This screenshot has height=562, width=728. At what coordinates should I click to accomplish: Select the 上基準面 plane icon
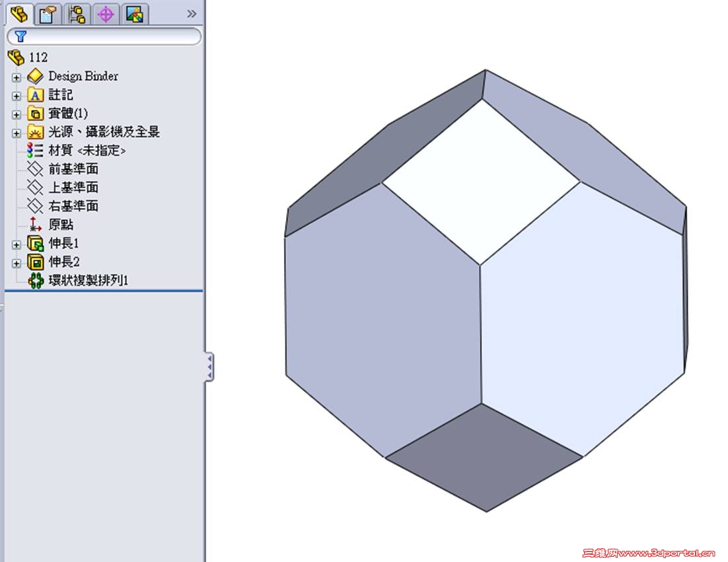coord(35,188)
